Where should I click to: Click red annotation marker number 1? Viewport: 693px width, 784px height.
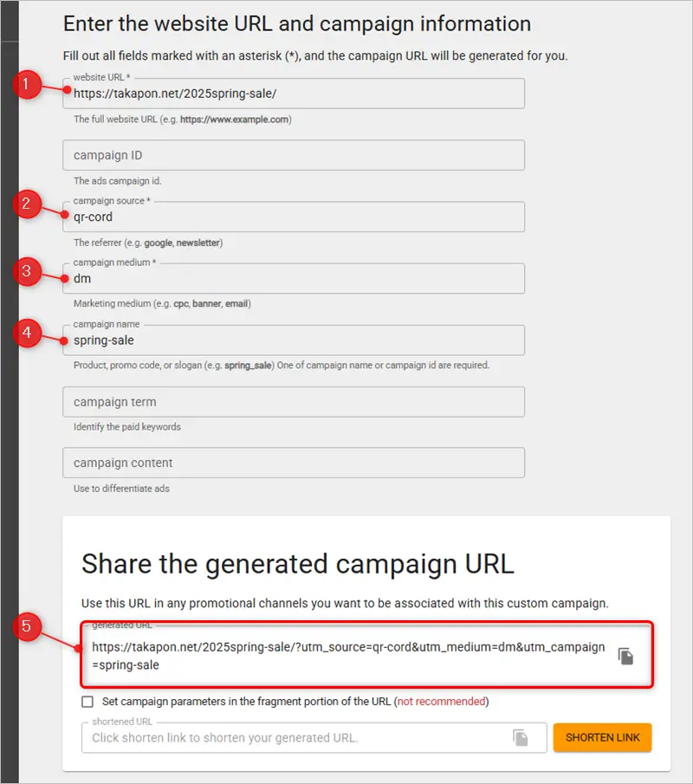click(30, 85)
